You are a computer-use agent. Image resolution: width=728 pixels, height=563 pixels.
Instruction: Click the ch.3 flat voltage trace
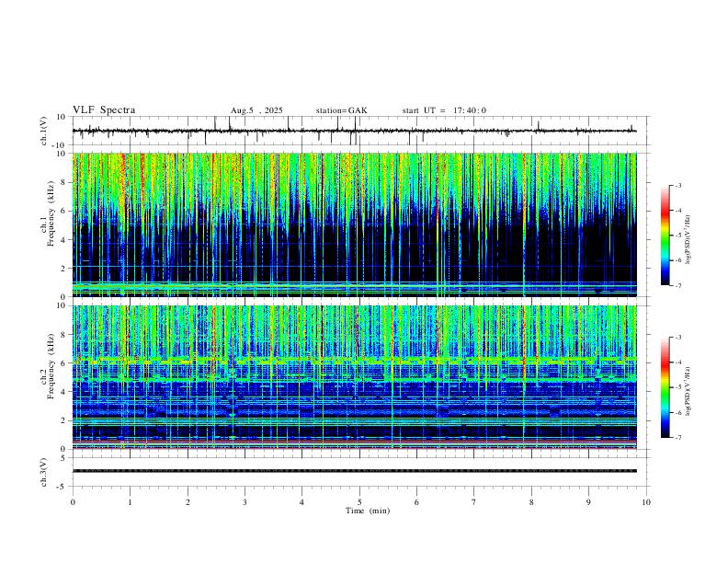point(355,471)
